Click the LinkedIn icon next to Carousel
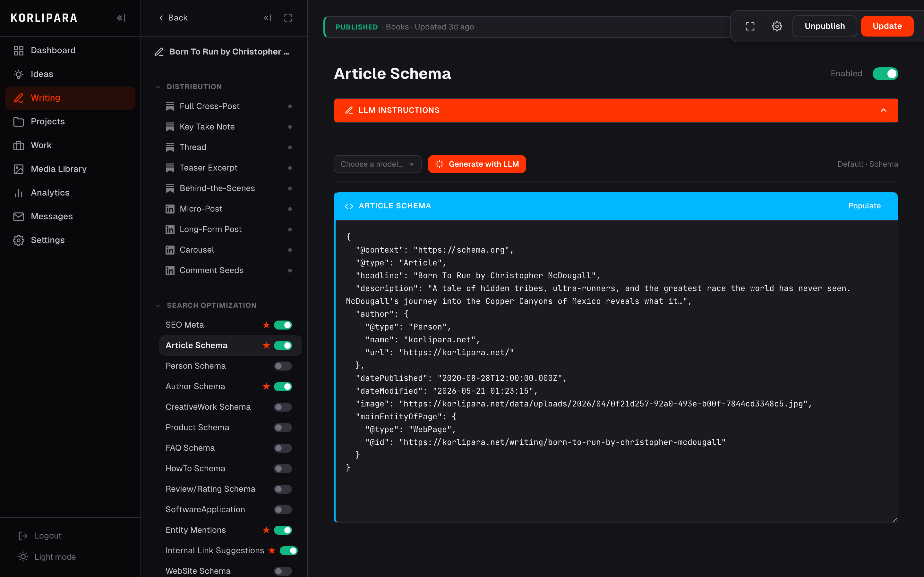Screen dimensions: 924x577 point(170,250)
